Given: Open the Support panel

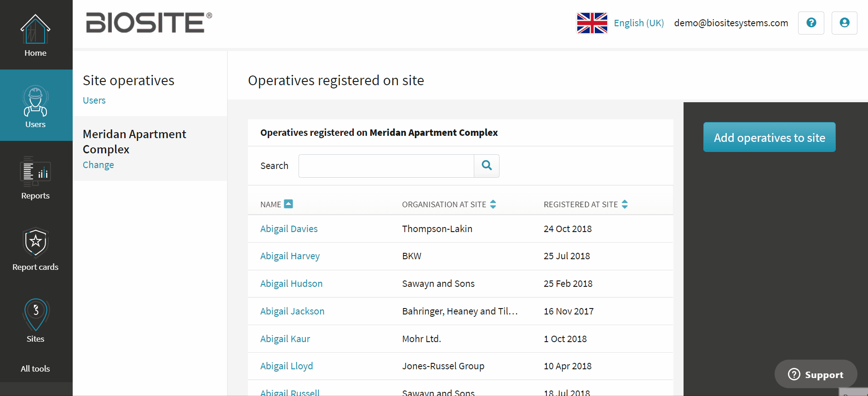Looking at the screenshot, I should pos(815,374).
